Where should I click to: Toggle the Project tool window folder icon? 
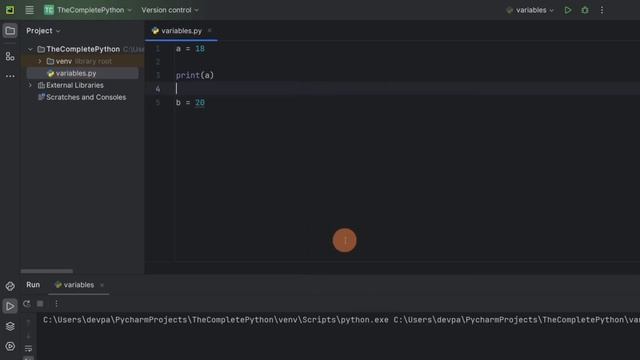[10, 31]
